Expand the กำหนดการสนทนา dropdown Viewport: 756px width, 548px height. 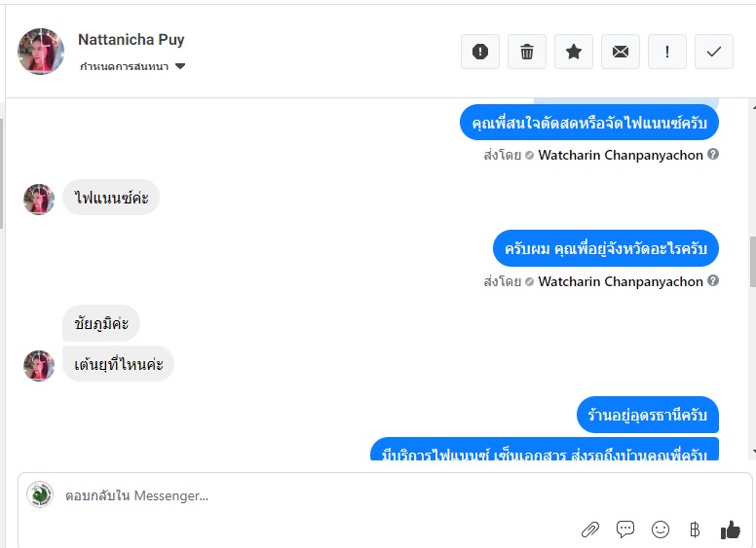pos(132,66)
